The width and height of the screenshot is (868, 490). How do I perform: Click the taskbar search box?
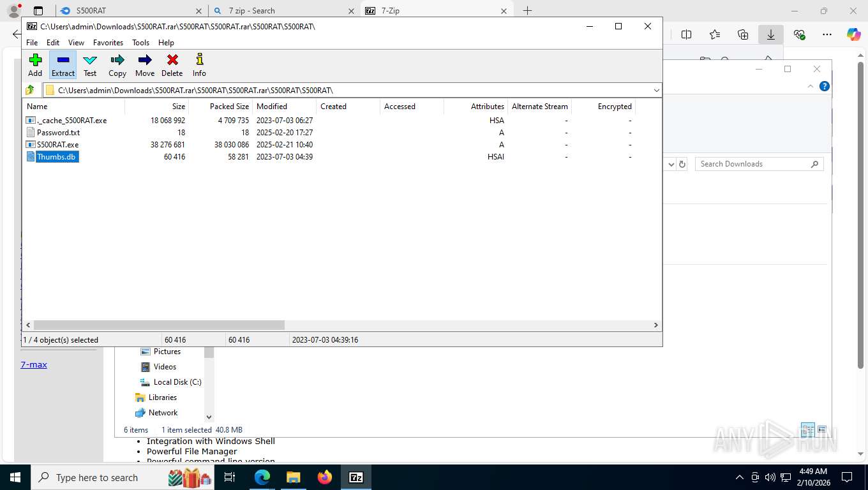pos(121,477)
